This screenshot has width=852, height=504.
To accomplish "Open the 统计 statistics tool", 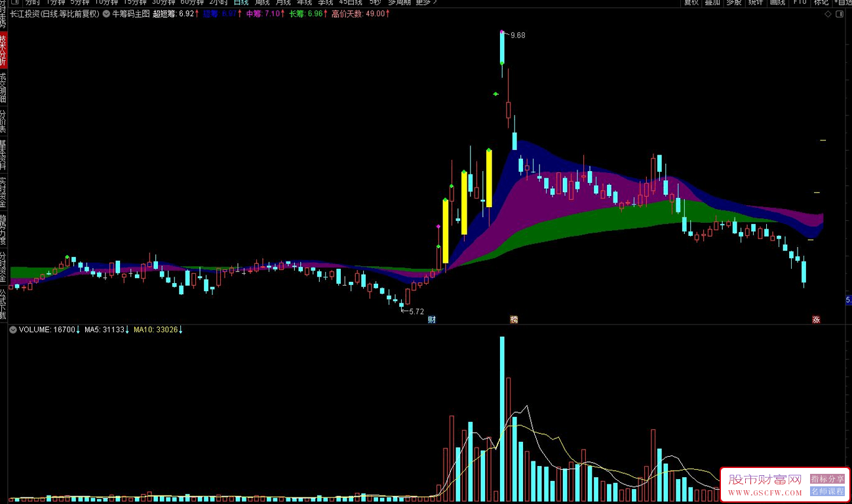I will 756,2.
